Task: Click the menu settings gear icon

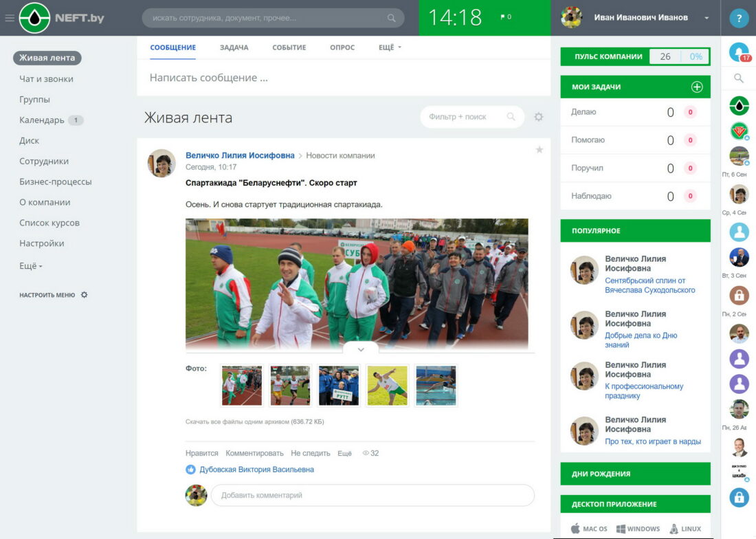Action: coord(85,295)
